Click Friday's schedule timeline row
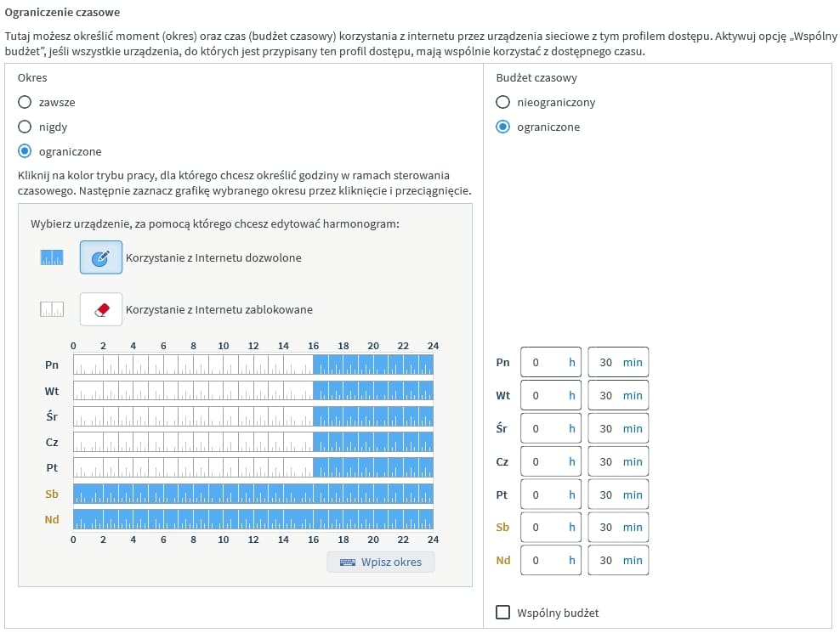This screenshot has width=840, height=633. (253, 468)
